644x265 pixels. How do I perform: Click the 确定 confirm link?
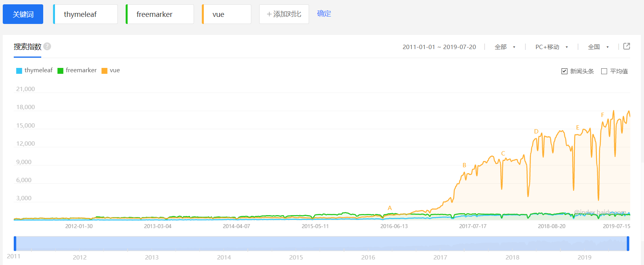(x=324, y=14)
